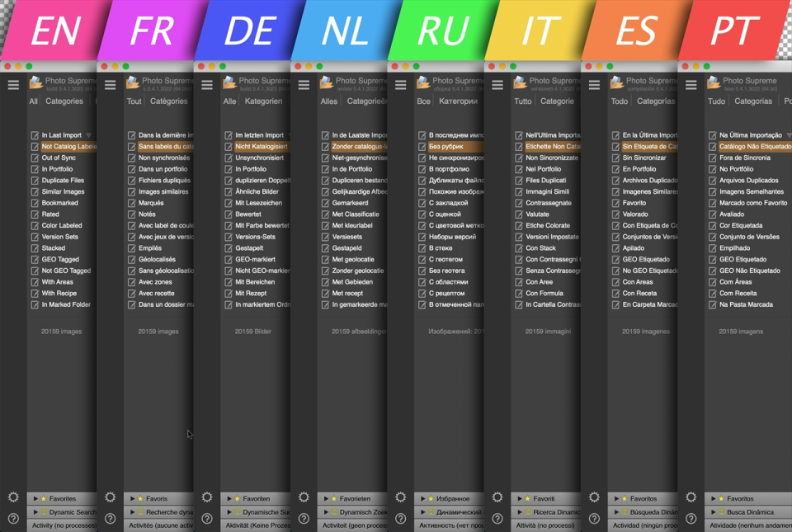The height and width of the screenshot is (532, 792).
Task: Switch to the Categories tab in EN window
Action: 64,101
